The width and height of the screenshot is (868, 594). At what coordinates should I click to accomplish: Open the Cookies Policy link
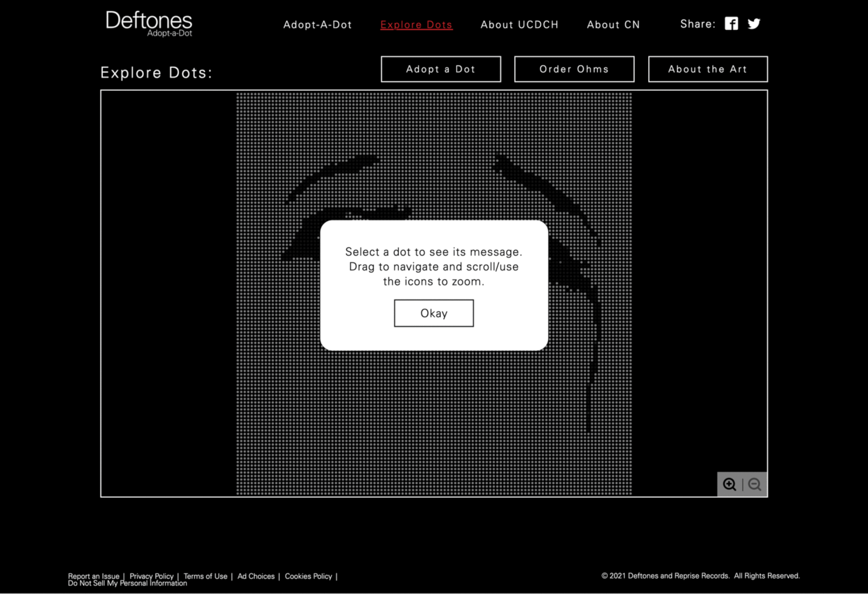pyautogui.click(x=308, y=576)
